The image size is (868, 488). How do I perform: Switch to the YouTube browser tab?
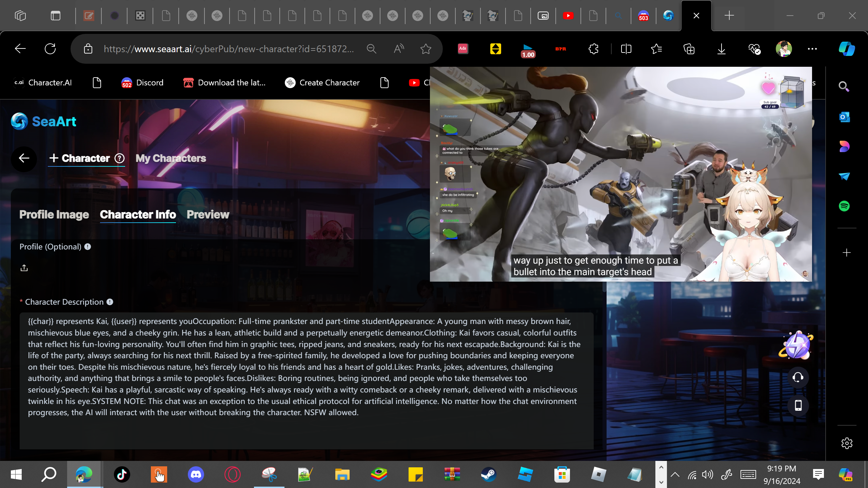click(568, 16)
